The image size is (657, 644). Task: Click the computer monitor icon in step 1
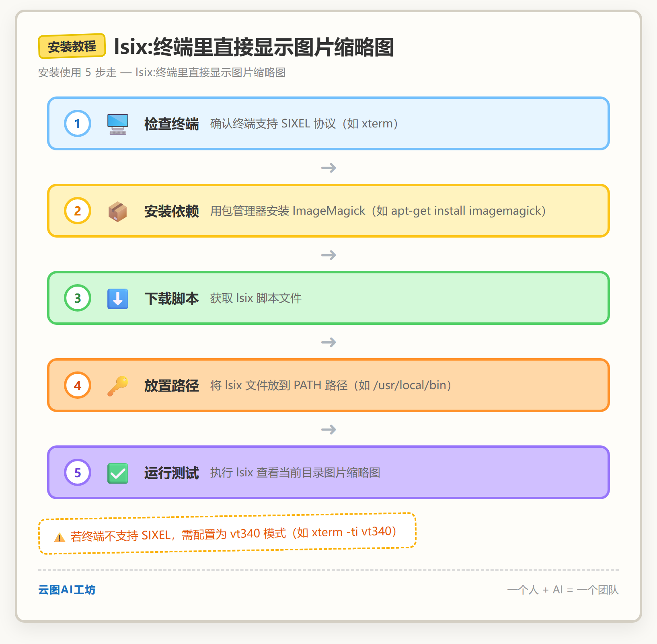pyautogui.click(x=118, y=124)
